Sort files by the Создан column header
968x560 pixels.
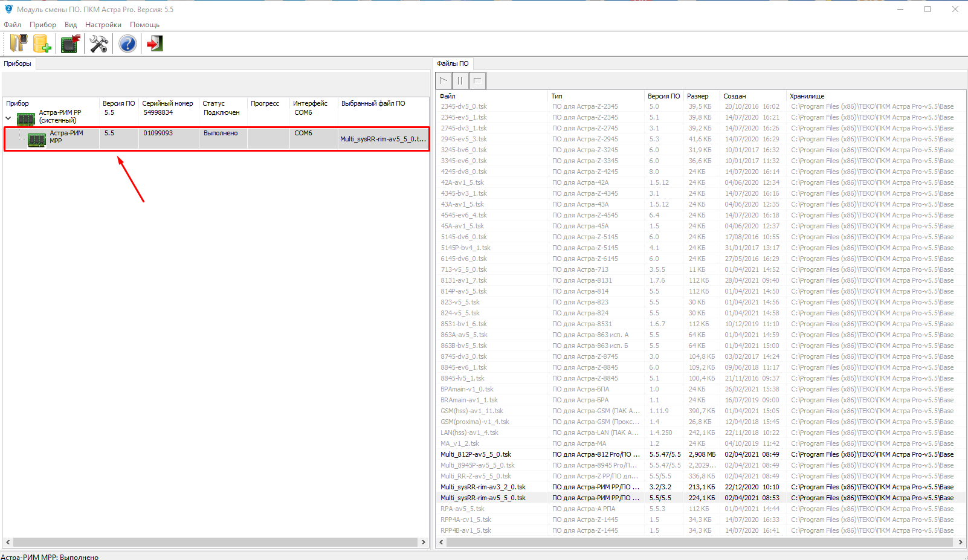pyautogui.click(x=734, y=96)
